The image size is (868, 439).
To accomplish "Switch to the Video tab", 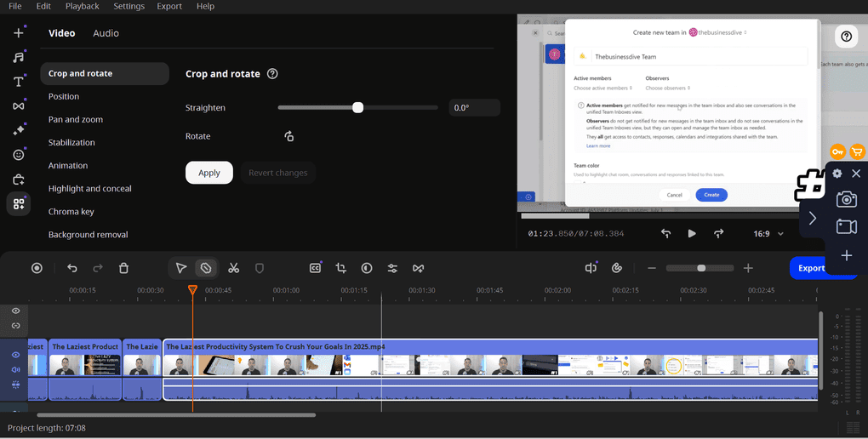I will (x=61, y=33).
